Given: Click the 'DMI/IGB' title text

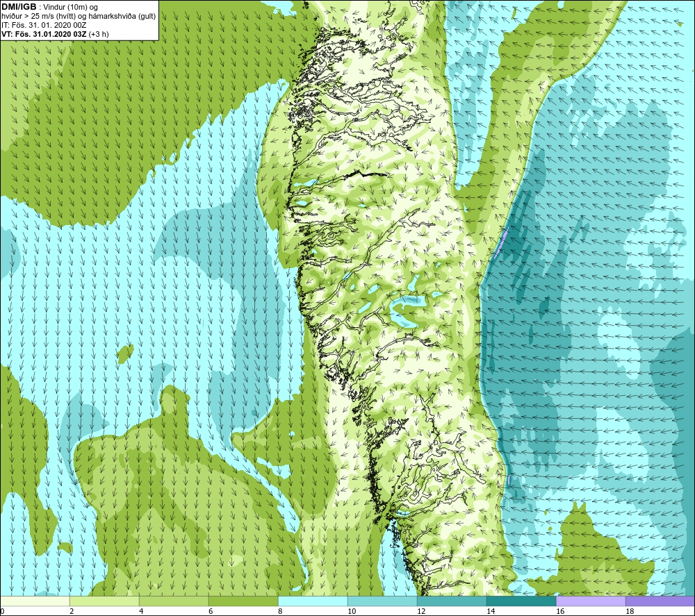Looking at the screenshot, I should pos(19,7).
